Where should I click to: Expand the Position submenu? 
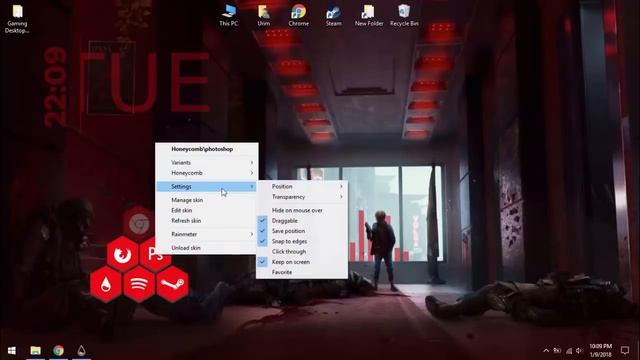pos(302,186)
